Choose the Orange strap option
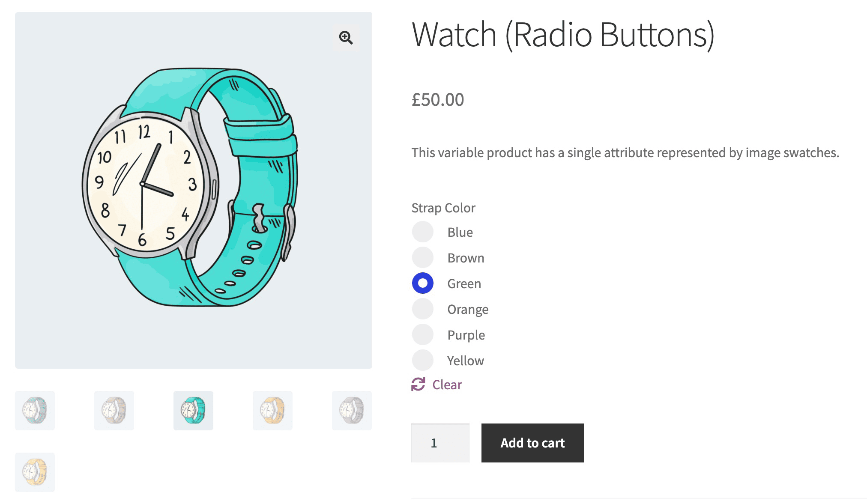867x504 pixels. tap(422, 309)
